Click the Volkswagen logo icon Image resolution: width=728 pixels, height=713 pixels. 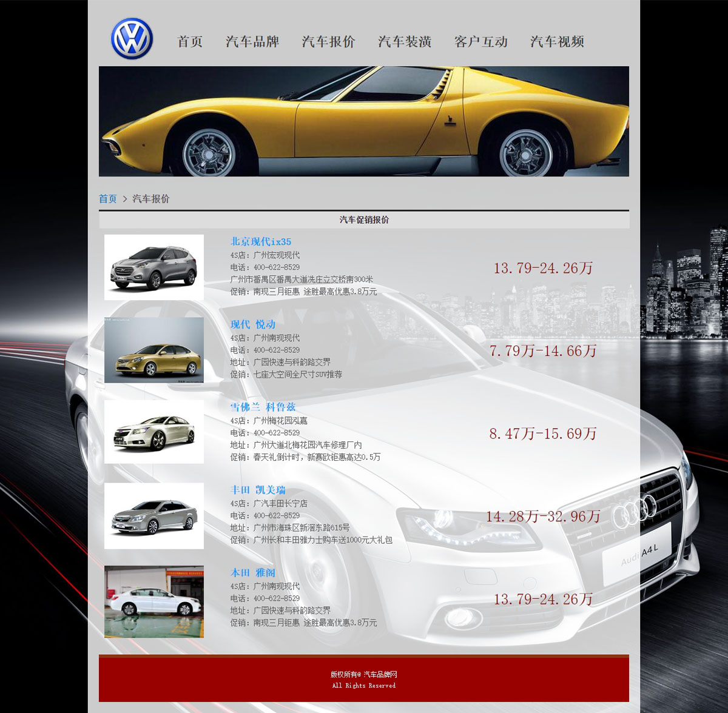[132, 39]
